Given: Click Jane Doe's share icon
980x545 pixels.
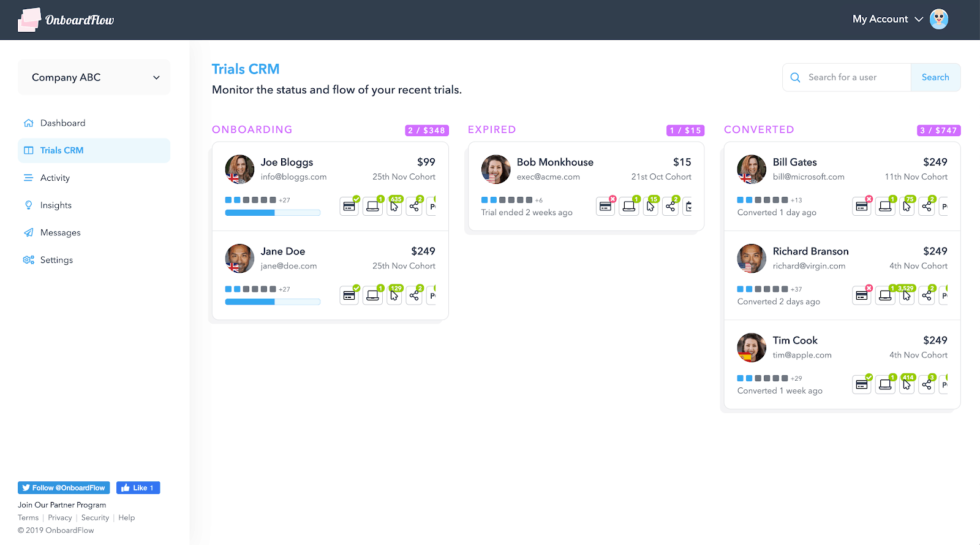Looking at the screenshot, I should (415, 295).
